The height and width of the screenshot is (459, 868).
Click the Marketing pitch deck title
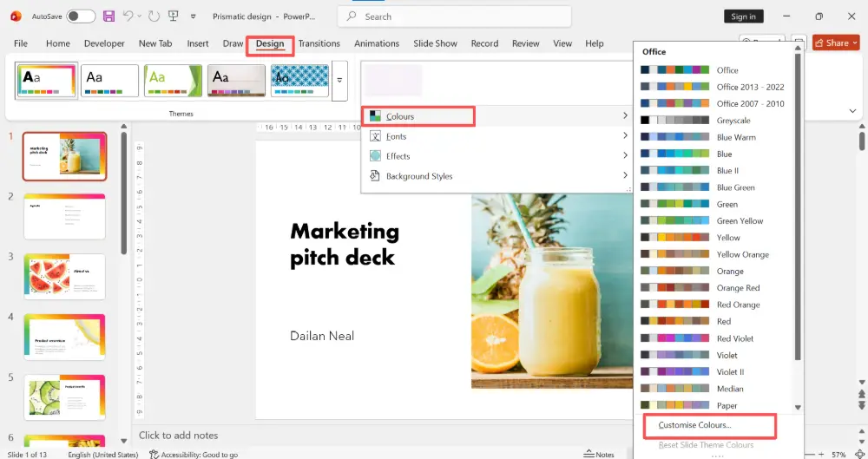tap(345, 244)
